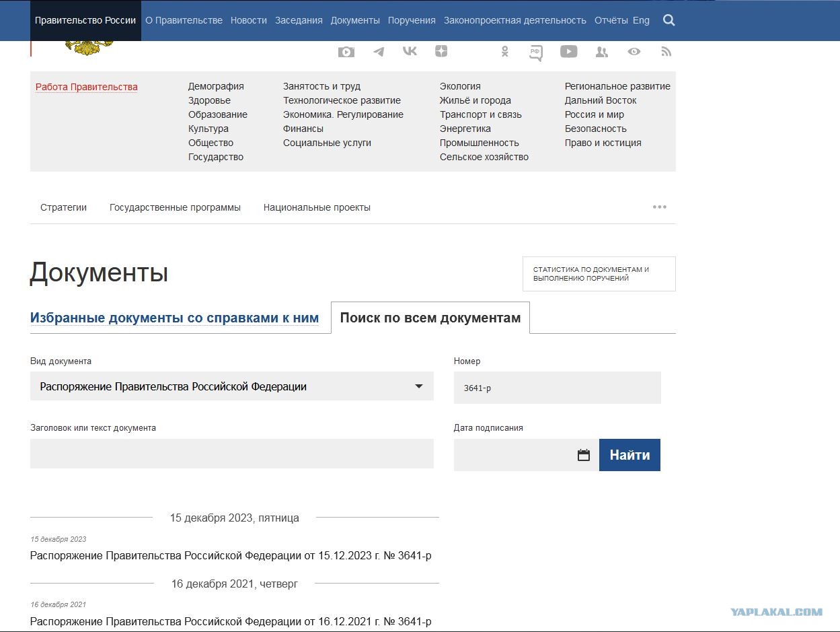
Task: Switch to the Eng language version
Action: click(x=641, y=20)
